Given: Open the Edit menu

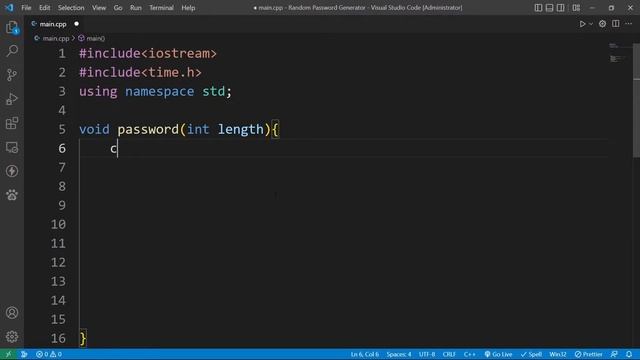Looking at the screenshot, I should [44, 8].
